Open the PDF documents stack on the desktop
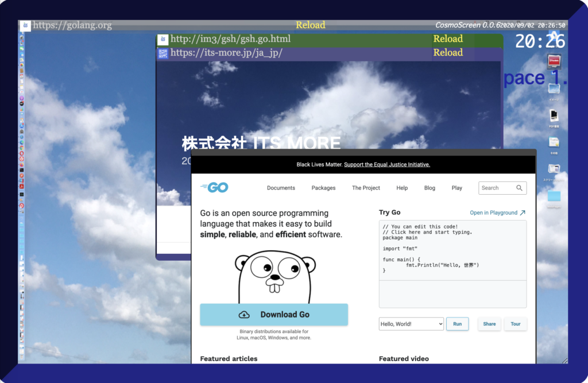Viewport: 588px width, 383px height. (554, 116)
